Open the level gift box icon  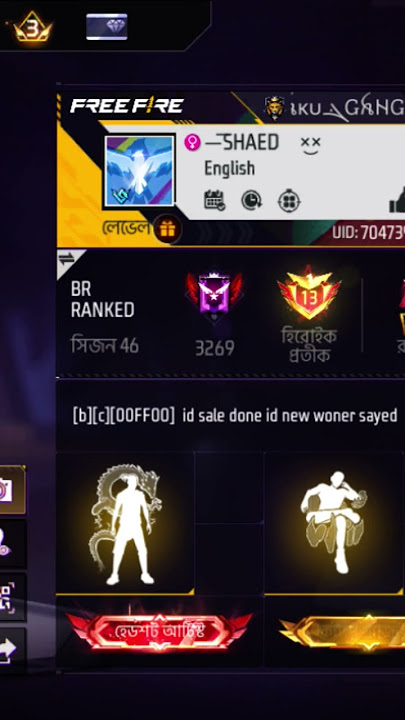(x=167, y=229)
